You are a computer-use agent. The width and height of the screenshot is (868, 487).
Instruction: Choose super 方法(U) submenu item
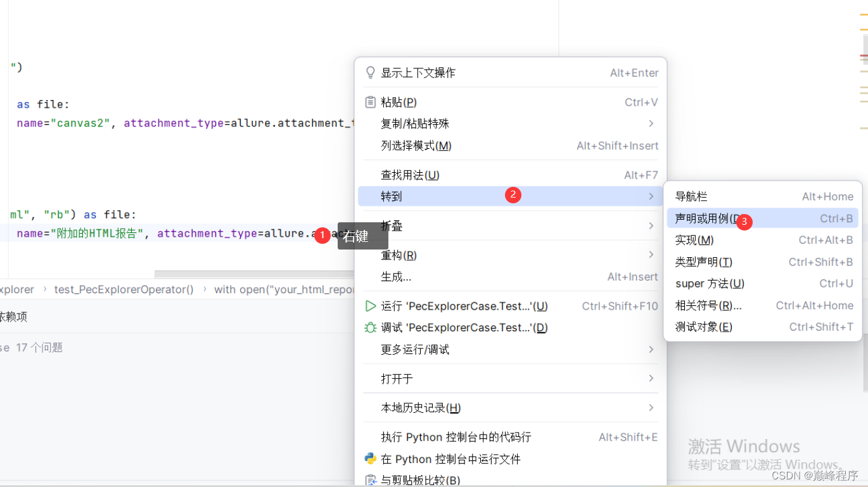click(763, 283)
